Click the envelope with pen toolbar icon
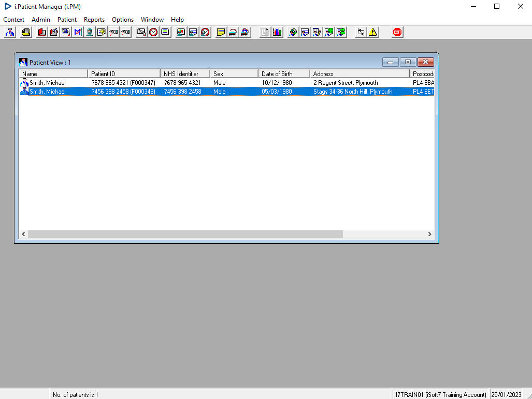The image size is (532, 399). [x=141, y=32]
